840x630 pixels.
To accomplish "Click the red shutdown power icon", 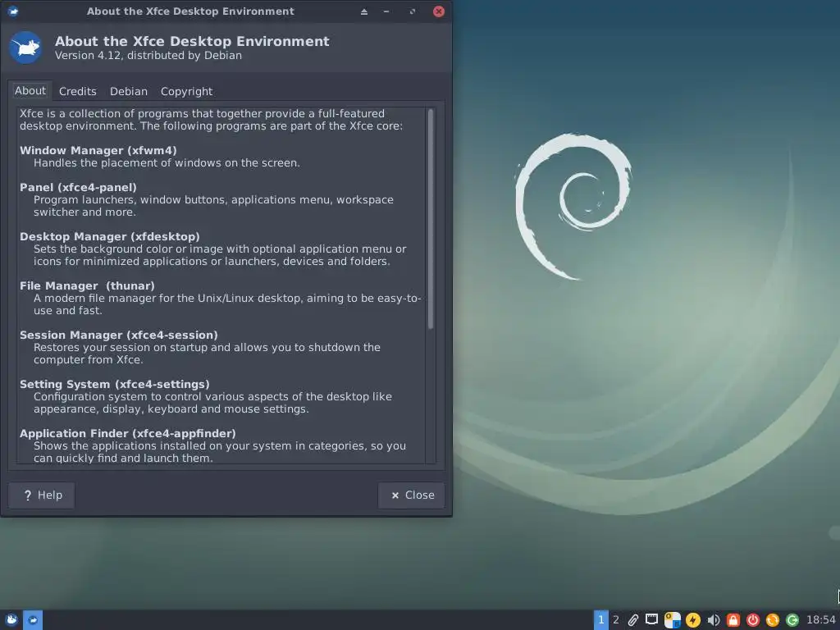I will click(753, 620).
